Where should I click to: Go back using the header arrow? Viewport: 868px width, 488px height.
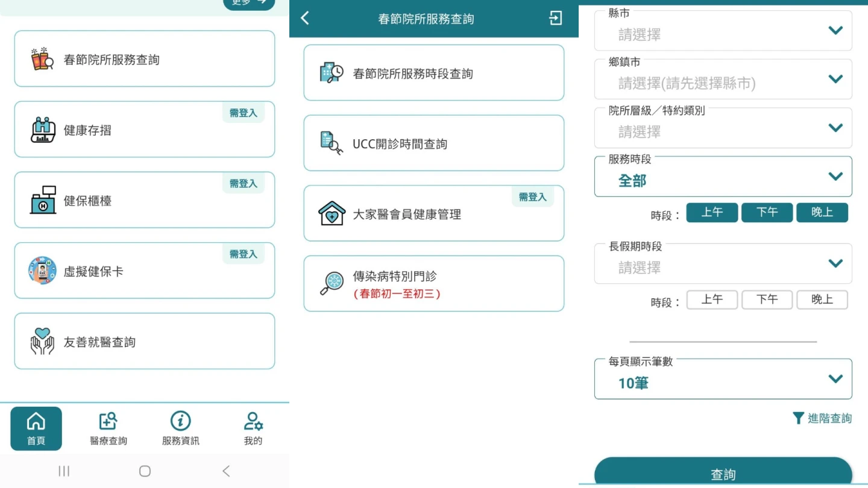point(305,18)
